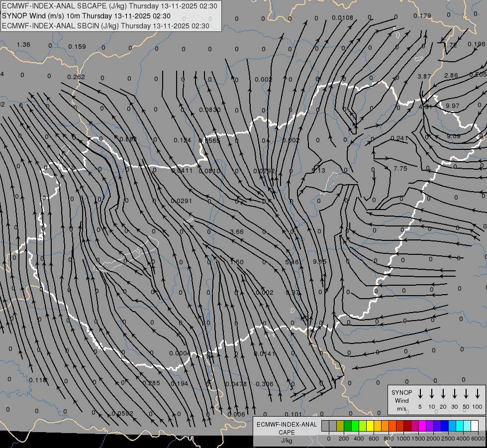Click the 200 tick label on the CAPE scale
The image size is (487, 448).
344,439
